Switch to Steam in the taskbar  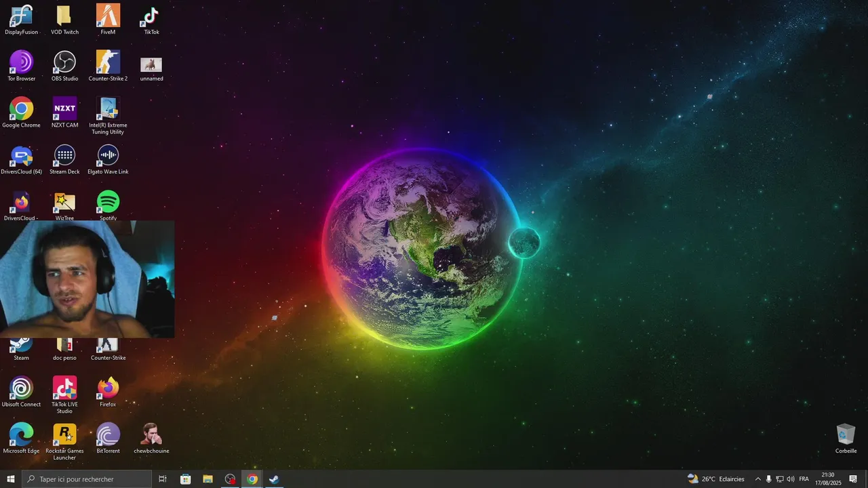[x=275, y=479]
